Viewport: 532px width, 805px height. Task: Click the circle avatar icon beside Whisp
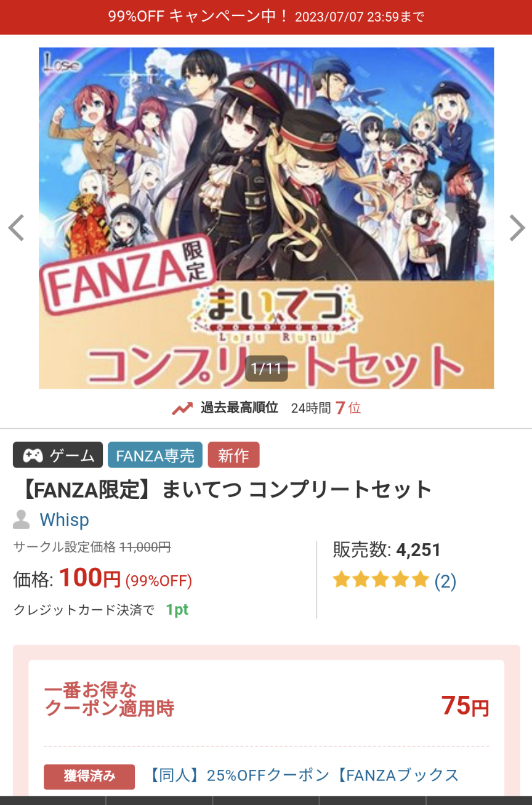pyautogui.click(x=22, y=520)
